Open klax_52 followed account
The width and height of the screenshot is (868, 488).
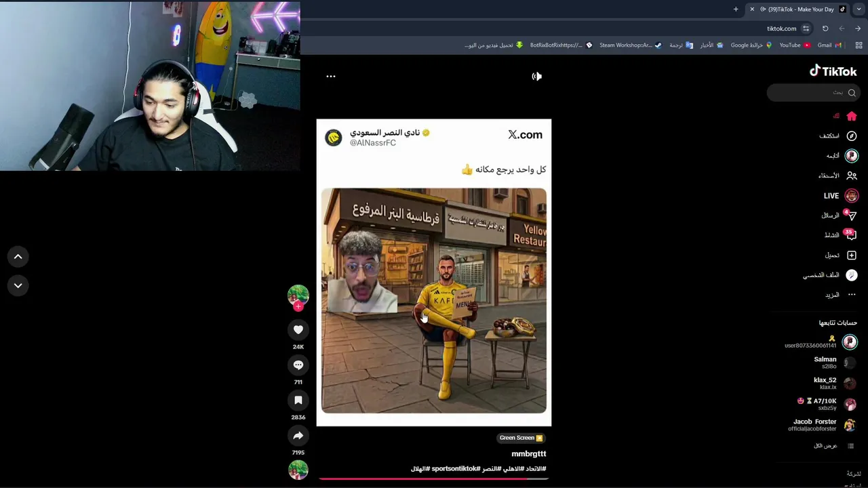[x=834, y=383]
